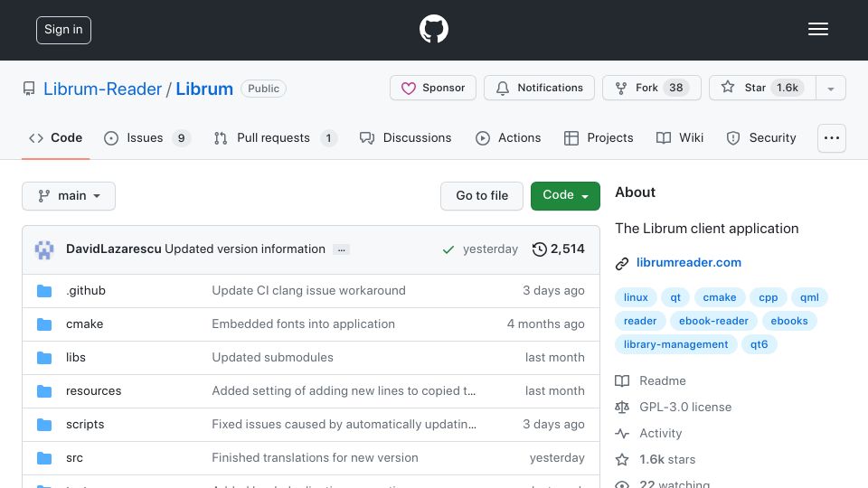The image size is (868, 488).
Task: Switch to the Security tab
Action: pos(761,137)
